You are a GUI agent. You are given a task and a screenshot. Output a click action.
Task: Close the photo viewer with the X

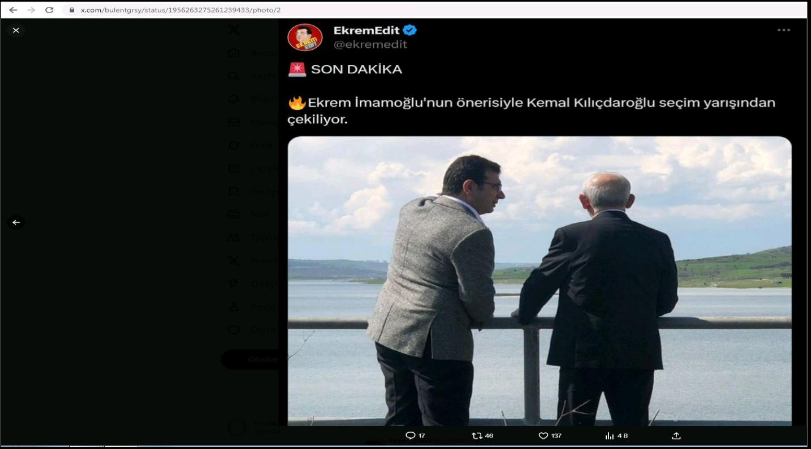(16, 31)
